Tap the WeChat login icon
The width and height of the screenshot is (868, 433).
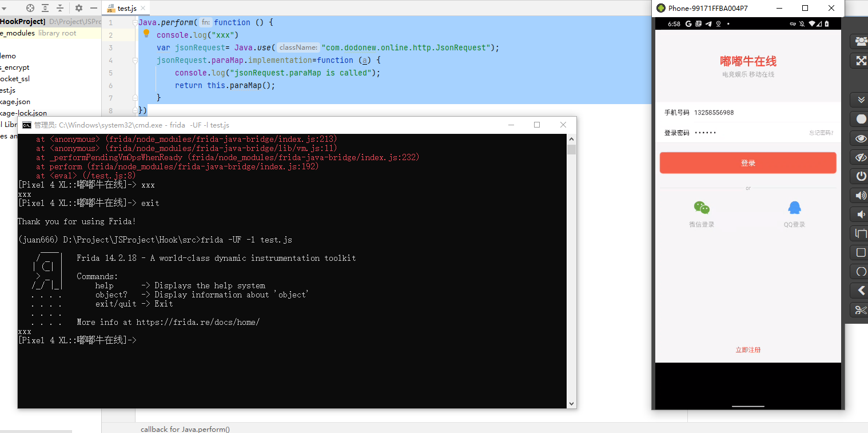pos(702,208)
